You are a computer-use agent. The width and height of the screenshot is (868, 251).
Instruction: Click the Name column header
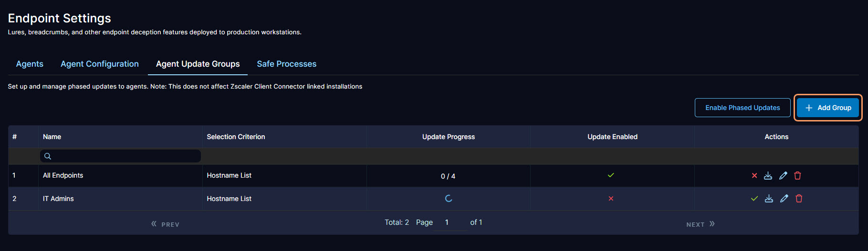(52, 137)
